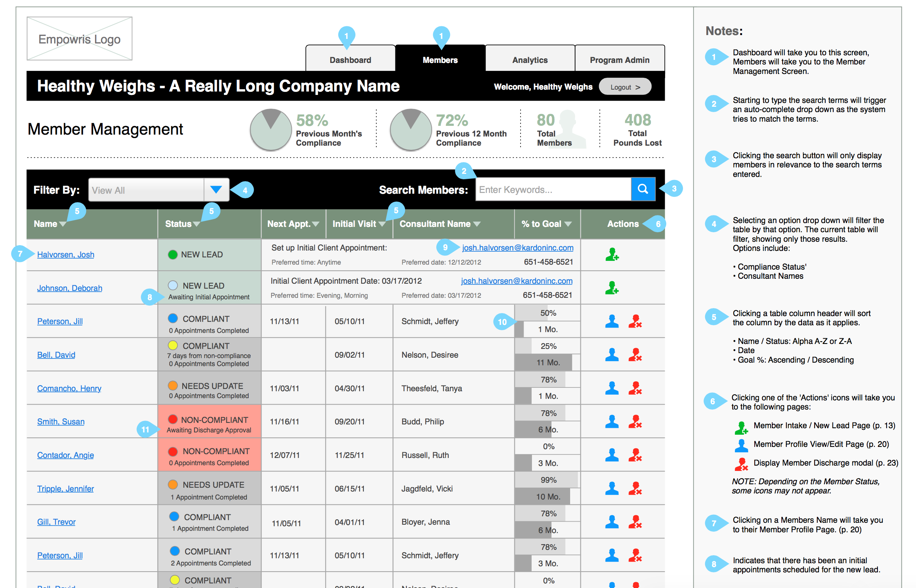Click discharge icon for Comancho, Henry
The image size is (916, 588).
(x=635, y=388)
